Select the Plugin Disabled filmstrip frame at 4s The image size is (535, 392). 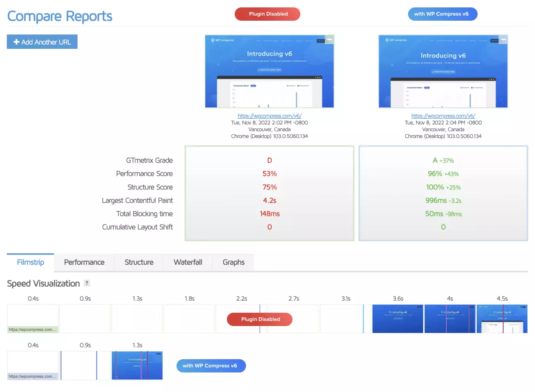point(450,319)
